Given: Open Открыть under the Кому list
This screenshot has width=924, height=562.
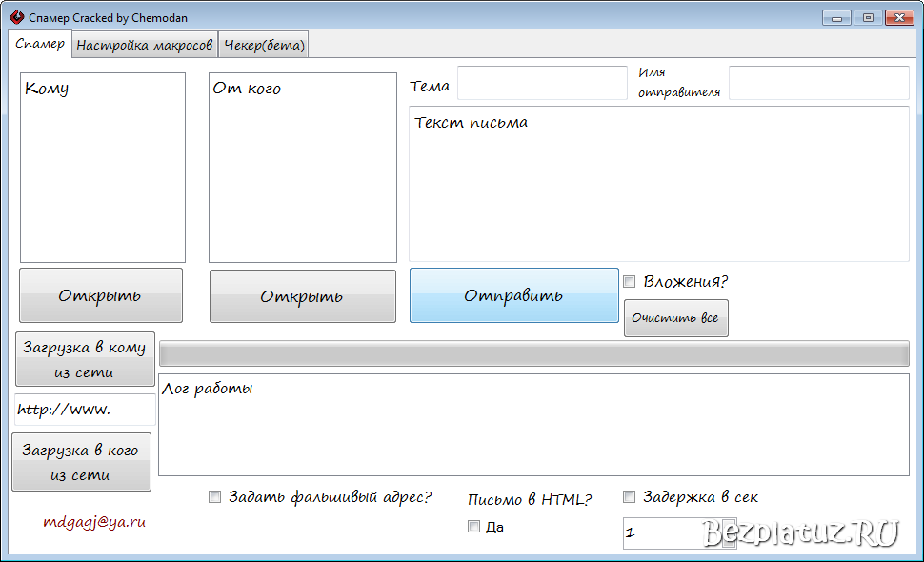Looking at the screenshot, I should point(100,295).
